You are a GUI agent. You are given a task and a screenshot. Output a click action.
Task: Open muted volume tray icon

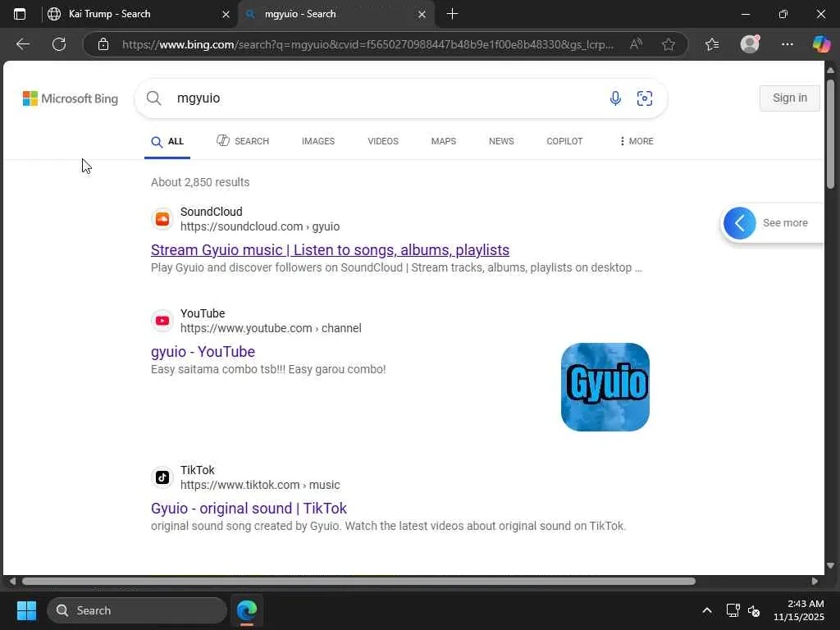(754, 610)
